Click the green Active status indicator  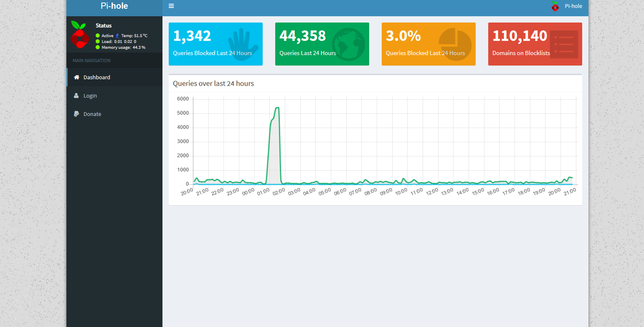point(98,36)
